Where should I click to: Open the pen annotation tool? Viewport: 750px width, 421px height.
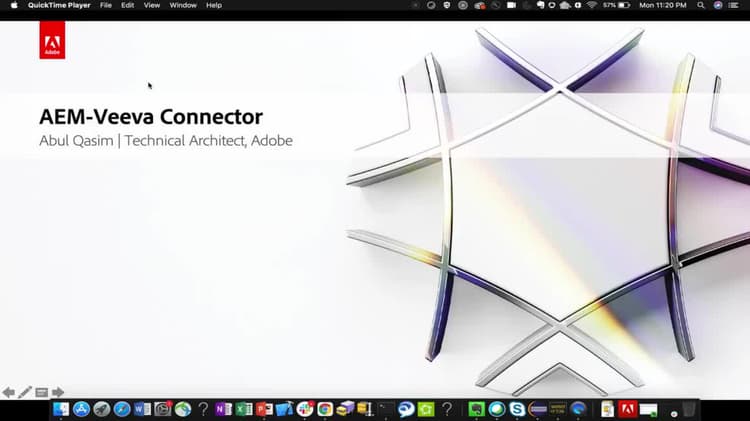25,393
